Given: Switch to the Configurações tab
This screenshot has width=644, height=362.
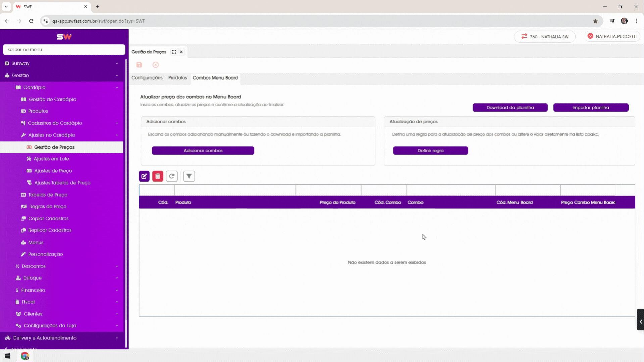Looking at the screenshot, I should click(x=147, y=78).
